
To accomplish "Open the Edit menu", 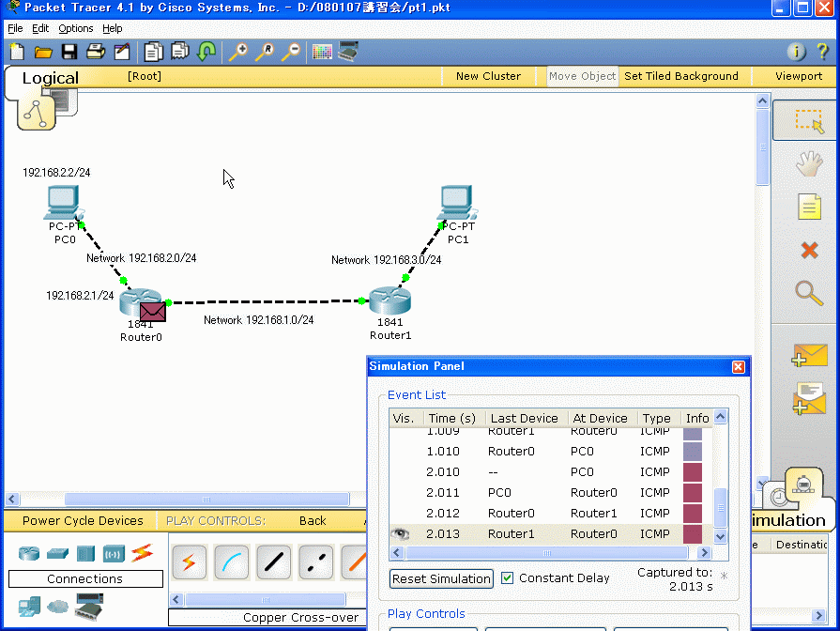I will (x=40, y=28).
